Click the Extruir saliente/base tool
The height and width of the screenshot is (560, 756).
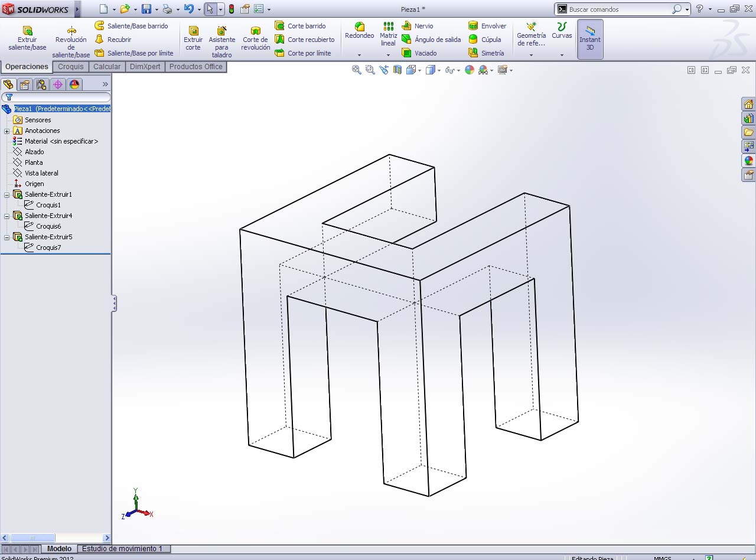pyautogui.click(x=27, y=38)
